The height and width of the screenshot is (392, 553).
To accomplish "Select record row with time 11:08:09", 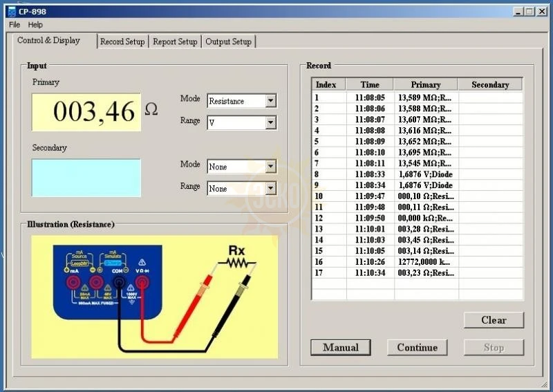I will (x=418, y=141).
